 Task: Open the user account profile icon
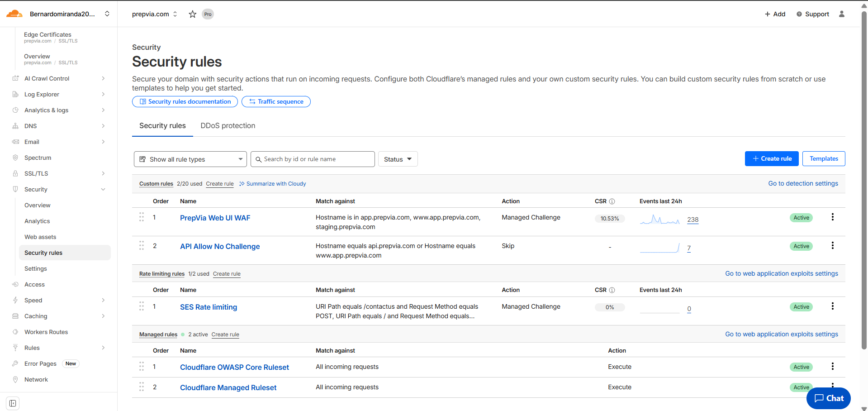click(842, 14)
